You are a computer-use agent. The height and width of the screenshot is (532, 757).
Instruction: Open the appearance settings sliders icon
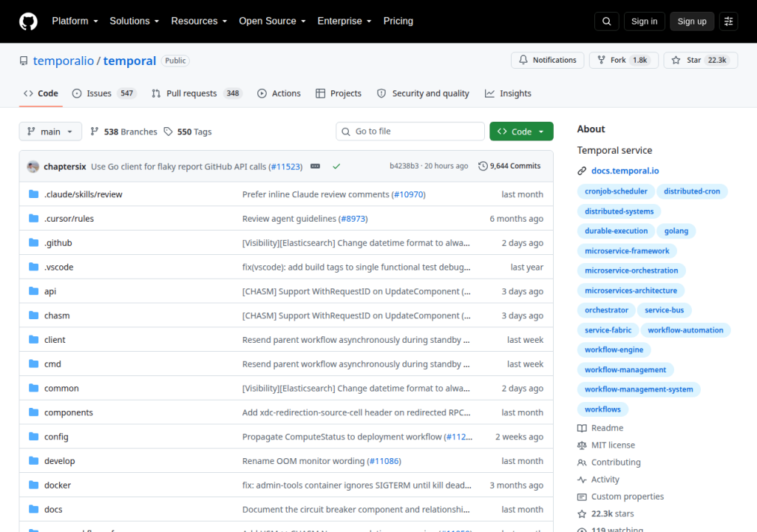(728, 21)
